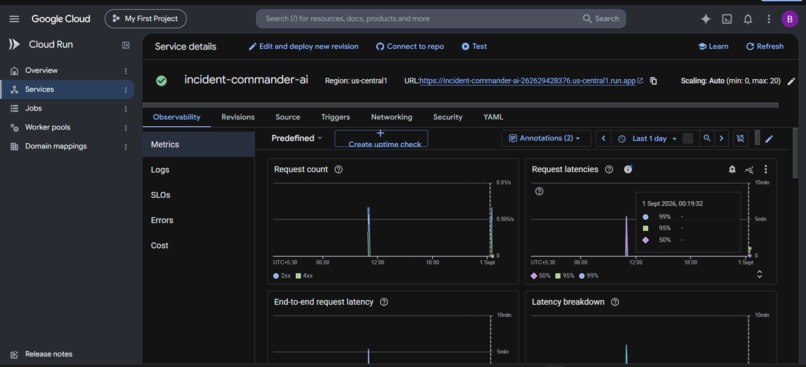This screenshot has width=806, height=367.
Task: Open Overview item options menu
Action: 125,71
